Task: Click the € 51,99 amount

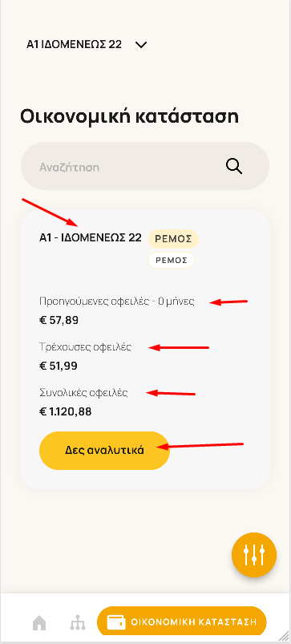Action: [59, 366]
